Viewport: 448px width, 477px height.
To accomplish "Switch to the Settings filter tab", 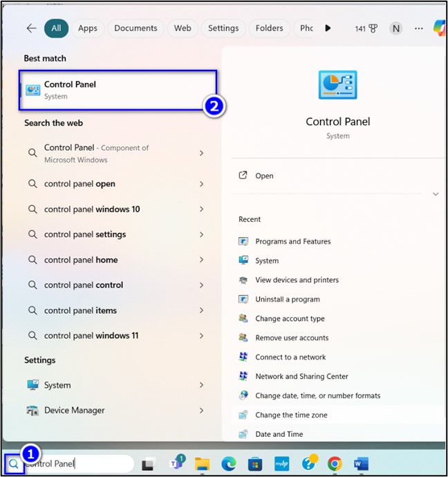I will (223, 28).
